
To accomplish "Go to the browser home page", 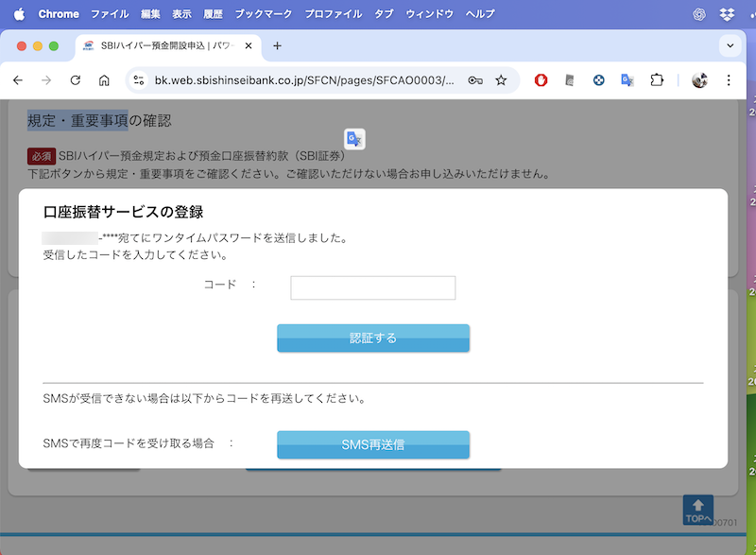I will click(104, 80).
